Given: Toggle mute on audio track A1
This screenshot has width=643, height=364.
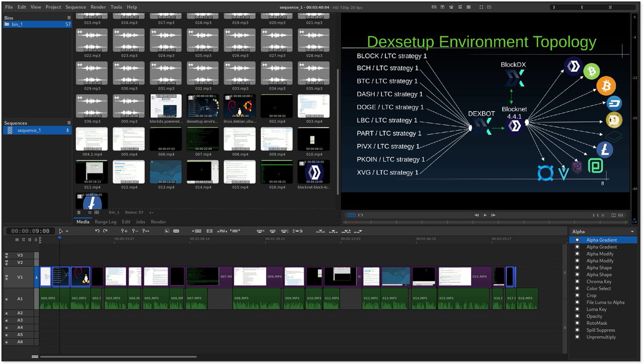Looking at the screenshot, I should [7, 299].
